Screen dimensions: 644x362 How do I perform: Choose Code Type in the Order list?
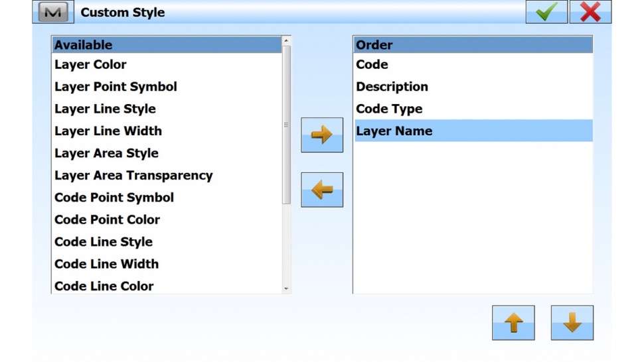(x=389, y=109)
